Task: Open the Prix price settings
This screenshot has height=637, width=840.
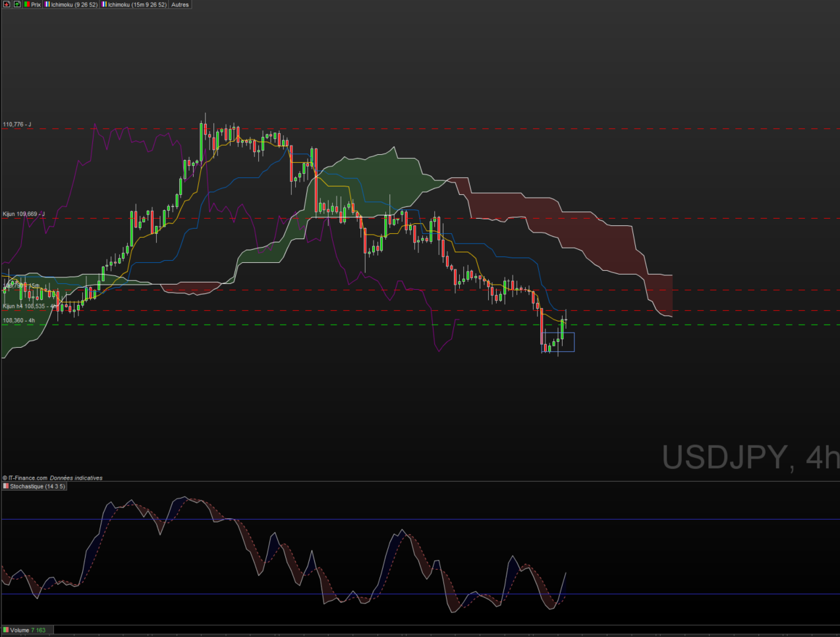Action: (32, 5)
